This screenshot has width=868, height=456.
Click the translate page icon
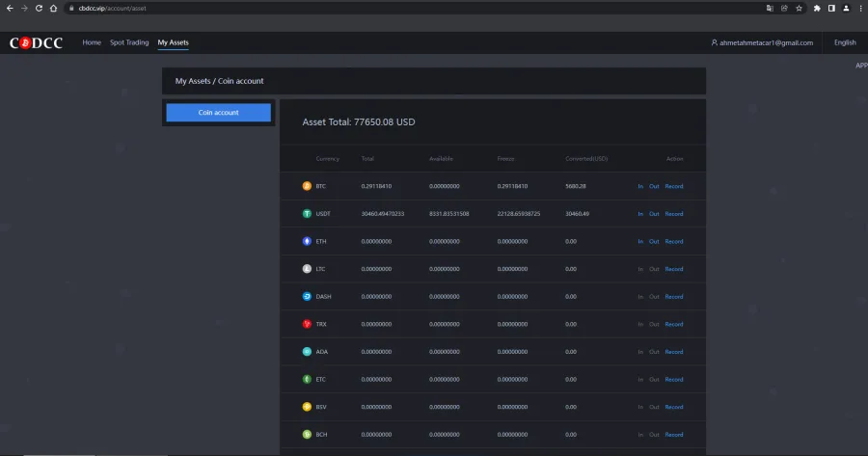(770, 9)
